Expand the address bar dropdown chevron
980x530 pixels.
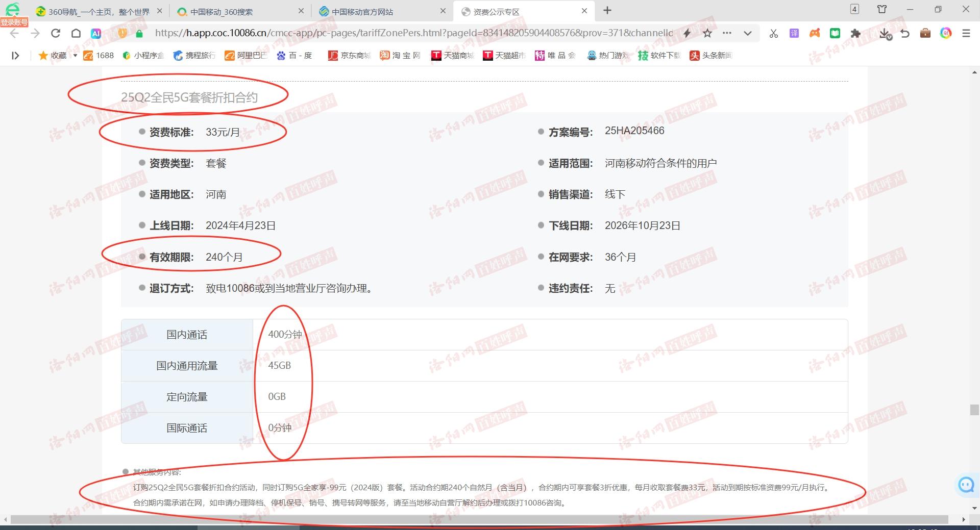(x=748, y=33)
